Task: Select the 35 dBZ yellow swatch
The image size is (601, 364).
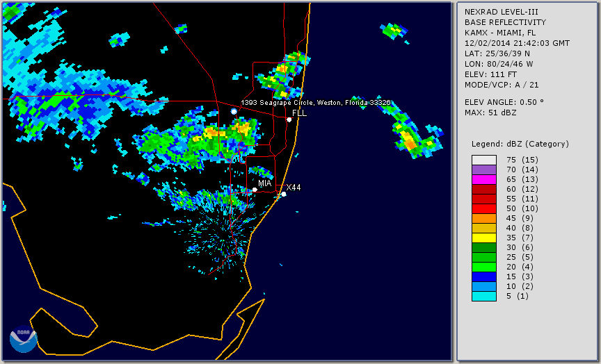Action: click(x=484, y=238)
